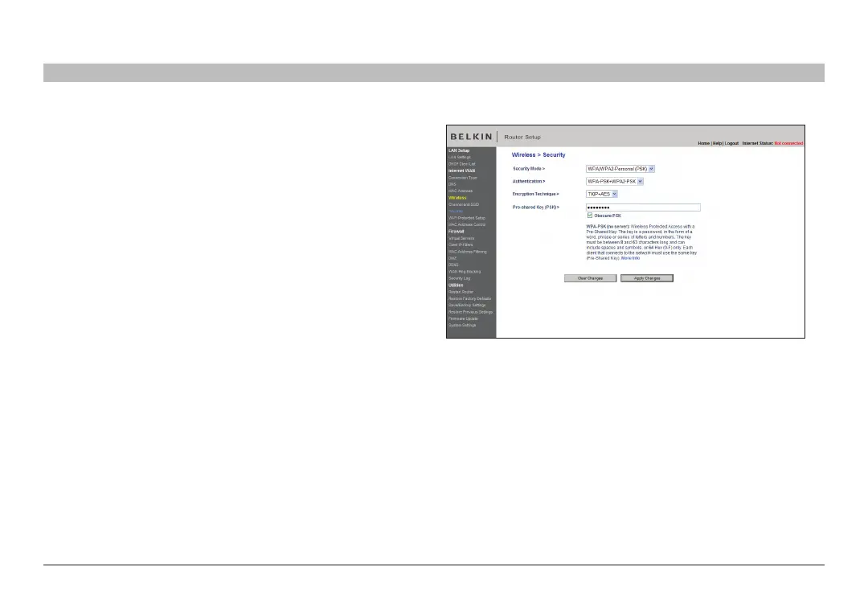The image size is (868, 608).
Task: Click the 'Not connected' status text
Action: (x=788, y=143)
